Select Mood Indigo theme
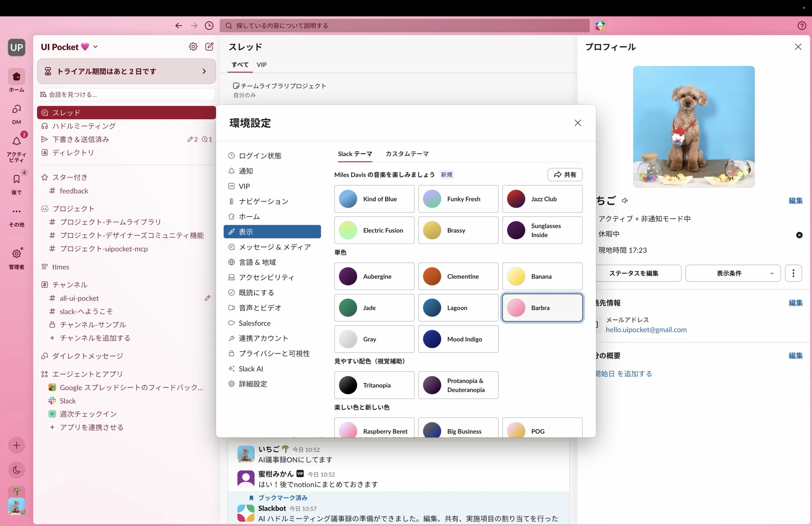 [458, 339]
